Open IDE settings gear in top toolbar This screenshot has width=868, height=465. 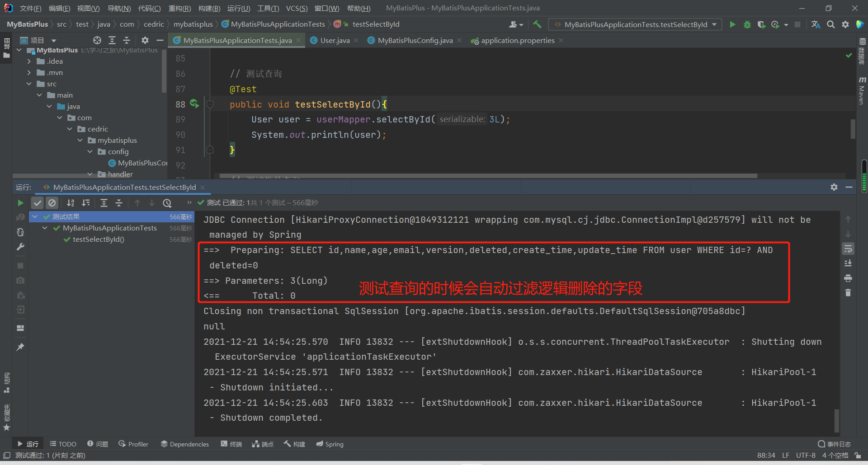coord(845,24)
